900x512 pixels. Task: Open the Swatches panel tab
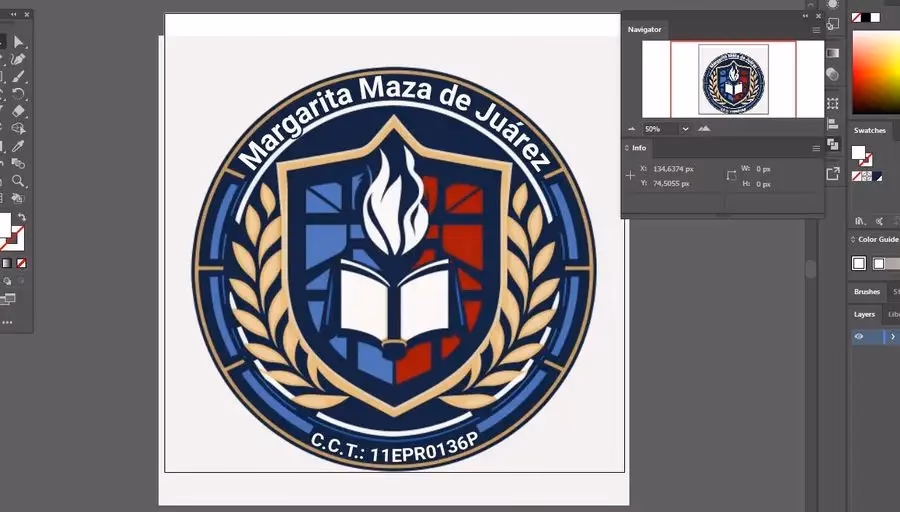tap(869, 130)
